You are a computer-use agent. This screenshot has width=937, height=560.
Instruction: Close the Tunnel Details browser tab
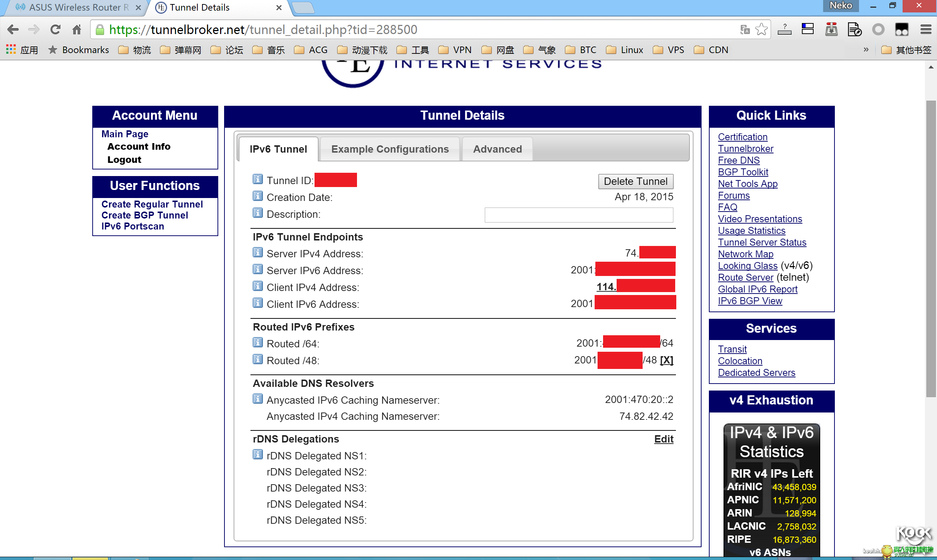pos(279,8)
